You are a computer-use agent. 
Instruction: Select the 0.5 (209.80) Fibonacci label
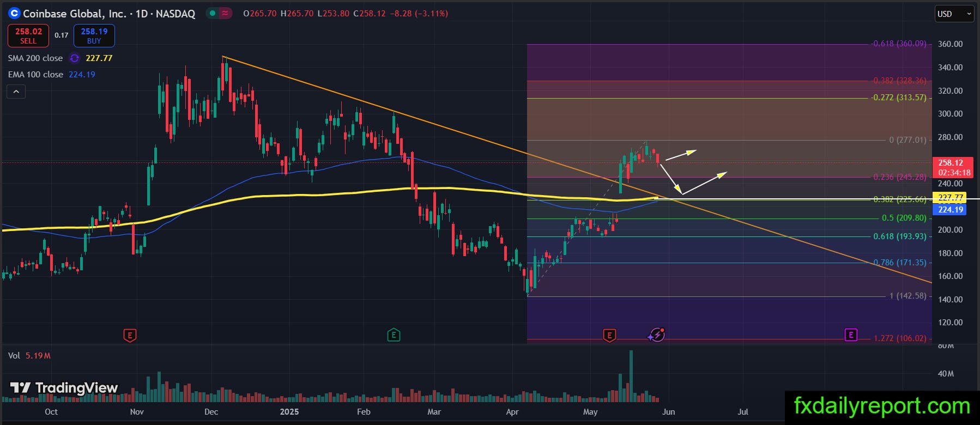(x=904, y=218)
